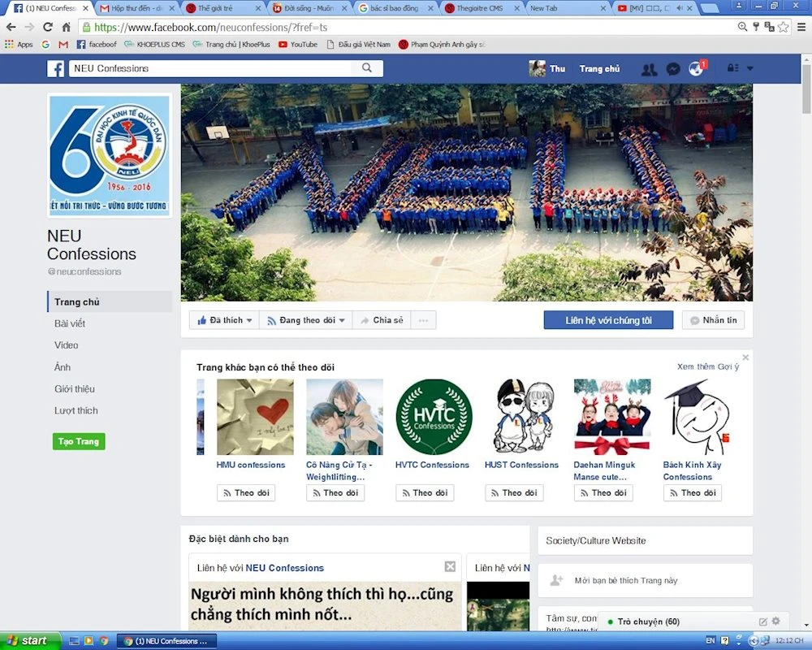
Task: Toggle Theo dõi for HVTC Confessions
Action: coord(425,492)
